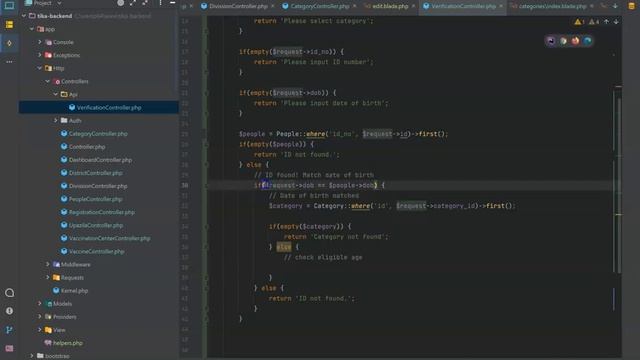Expand the bootstrap folder
640x360 pixels.
point(32,356)
